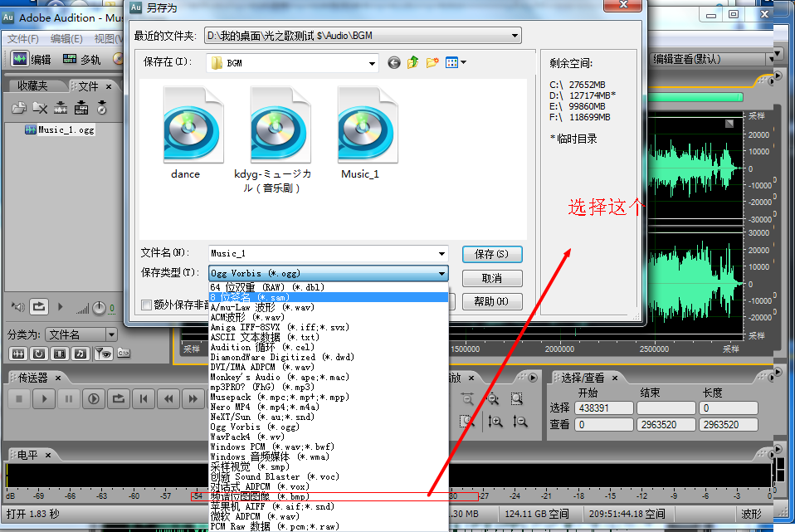Switch to Multitrack view in Audition toolbar
The width and height of the screenshot is (795, 532).
pos(81,59)
